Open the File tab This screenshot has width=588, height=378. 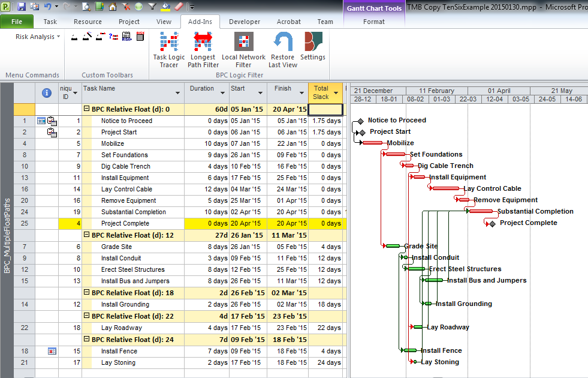point(17,22)
